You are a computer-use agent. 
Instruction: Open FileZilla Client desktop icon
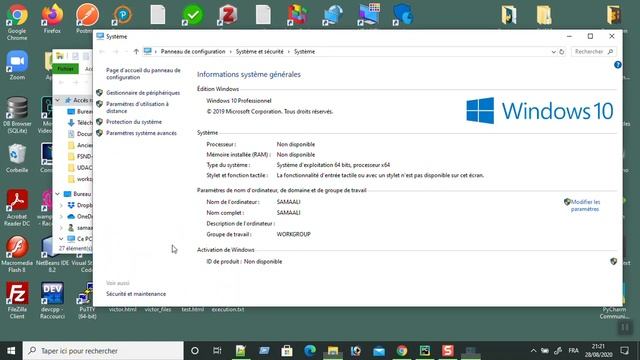[17, 300]
